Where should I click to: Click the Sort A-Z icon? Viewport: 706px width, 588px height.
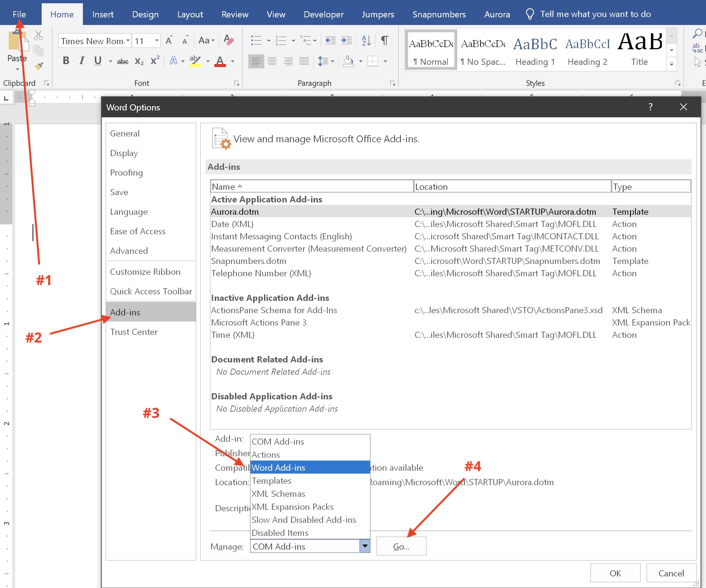click(x=366, y=40)
